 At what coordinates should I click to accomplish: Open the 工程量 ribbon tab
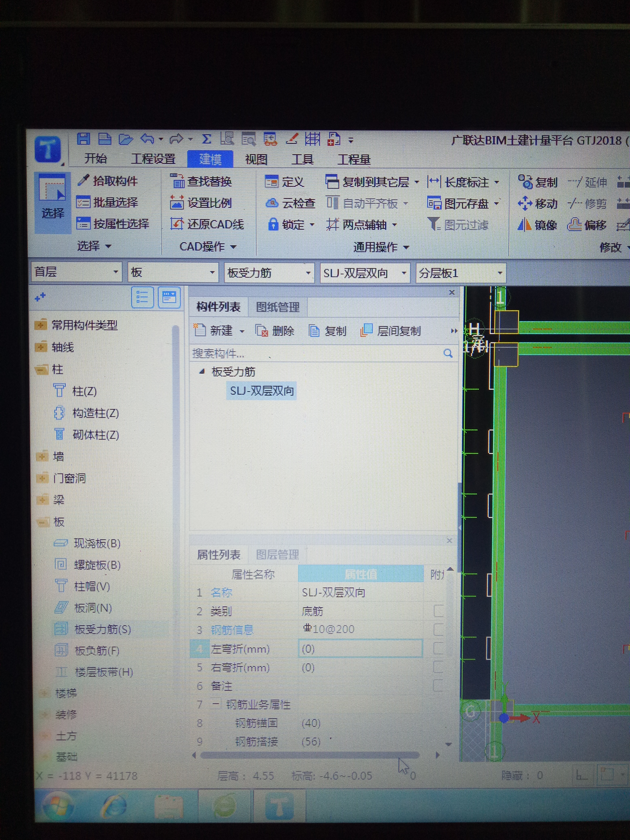coord(354,159)
